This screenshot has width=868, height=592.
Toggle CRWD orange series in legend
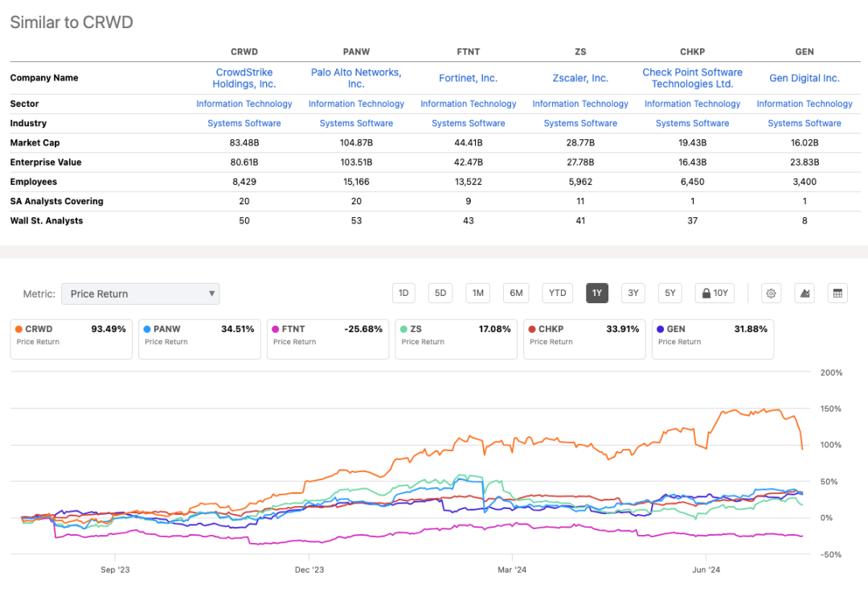pos(72,339)
